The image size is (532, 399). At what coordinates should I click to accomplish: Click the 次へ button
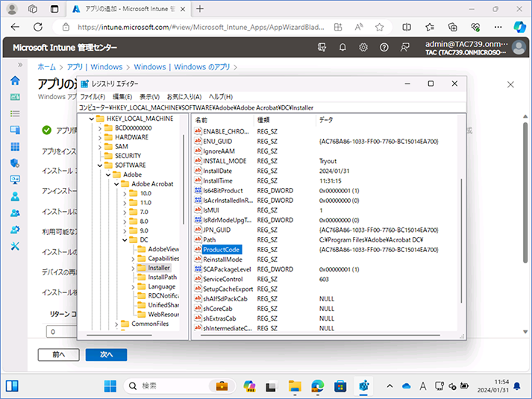[x=106, y=354]
